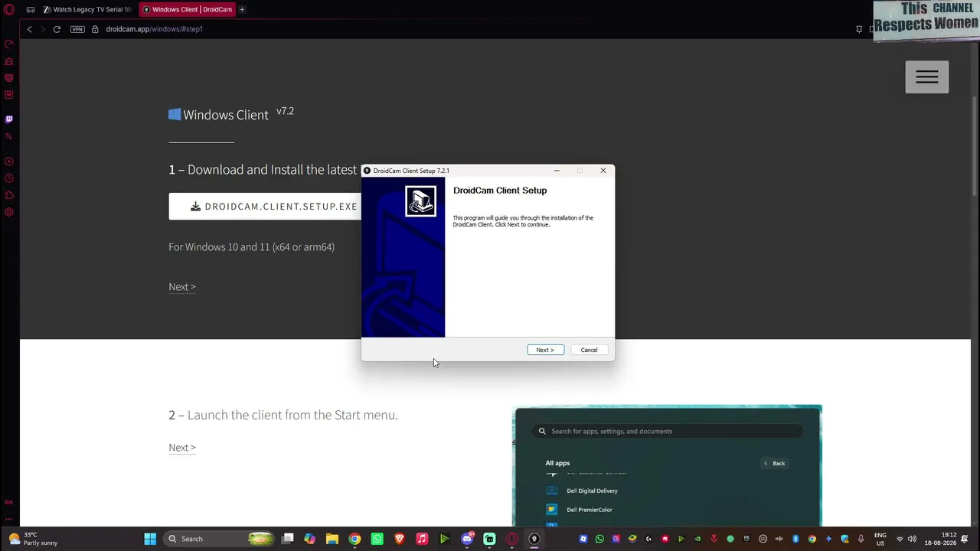
Task: Open Opera GX from the taskbar
Action: pyautogui.click(x=512, y=539)
